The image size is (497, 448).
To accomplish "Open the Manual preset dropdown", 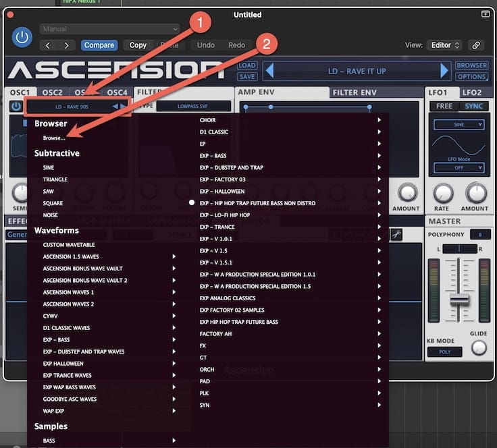I will coord(109,29).
